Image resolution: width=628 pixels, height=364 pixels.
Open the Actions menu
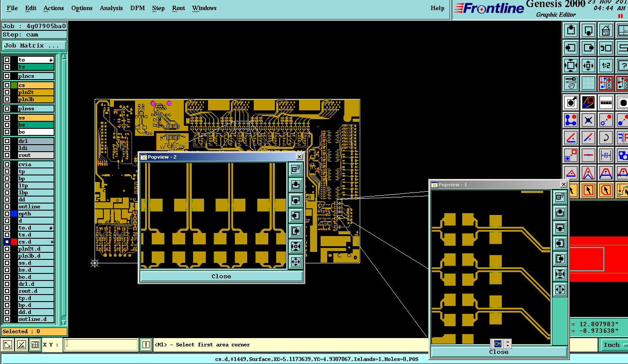pos(54,8)
